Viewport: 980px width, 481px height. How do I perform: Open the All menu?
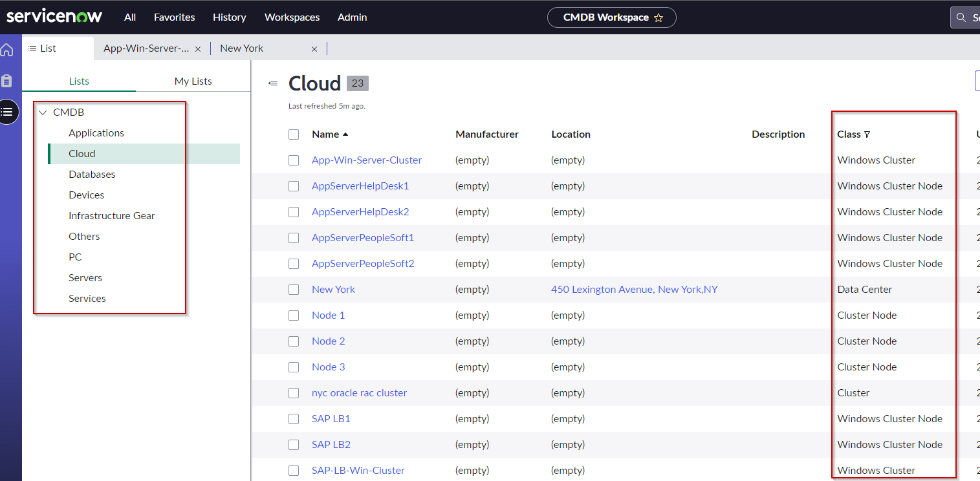click(x=130, y=17)
